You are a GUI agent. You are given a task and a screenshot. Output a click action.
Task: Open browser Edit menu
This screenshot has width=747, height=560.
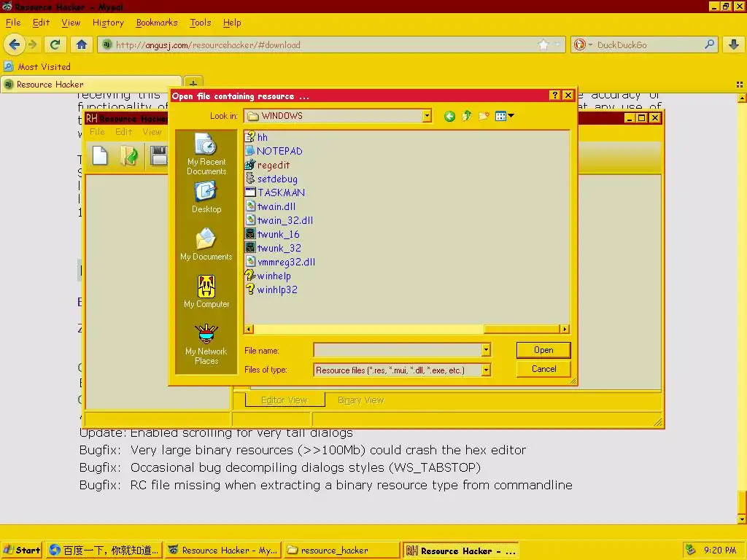tap(41, 23)
